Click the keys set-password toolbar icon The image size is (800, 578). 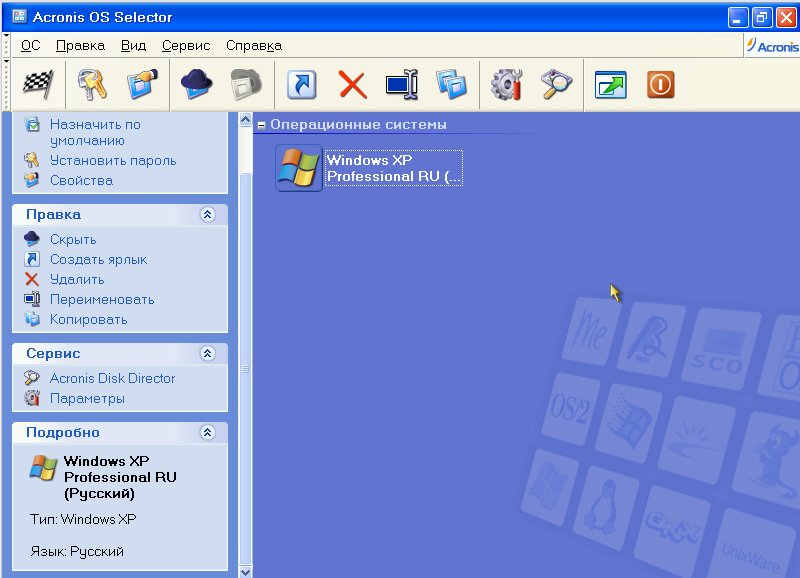coord(92,84)
